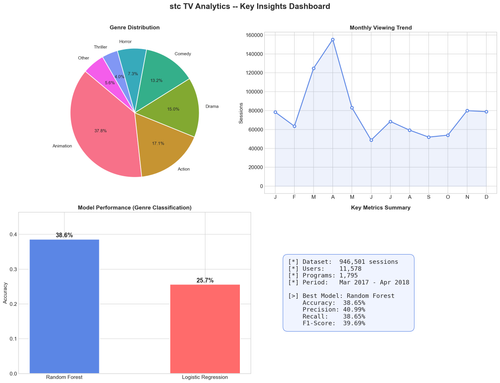Click the 'Genre Distribution' chart title

pos(135,27)
